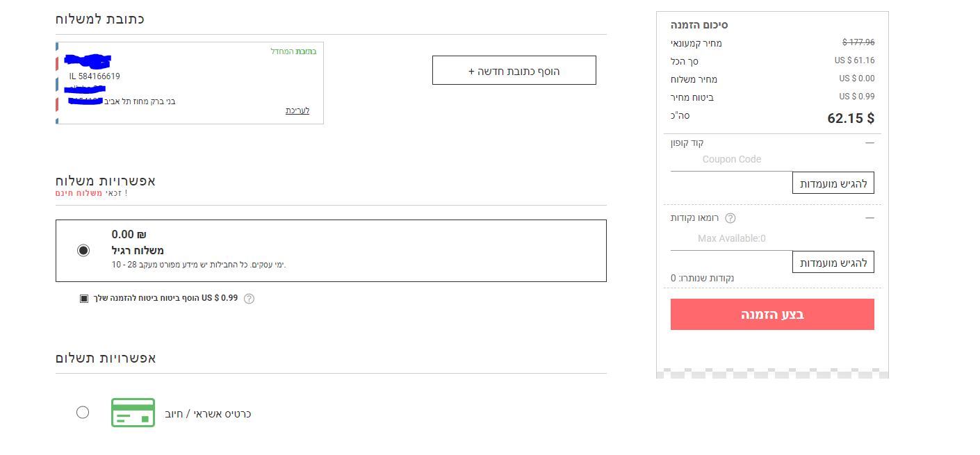Collapse the coupon code section dash
Screen dimensions: 980x455
(869, 142)
